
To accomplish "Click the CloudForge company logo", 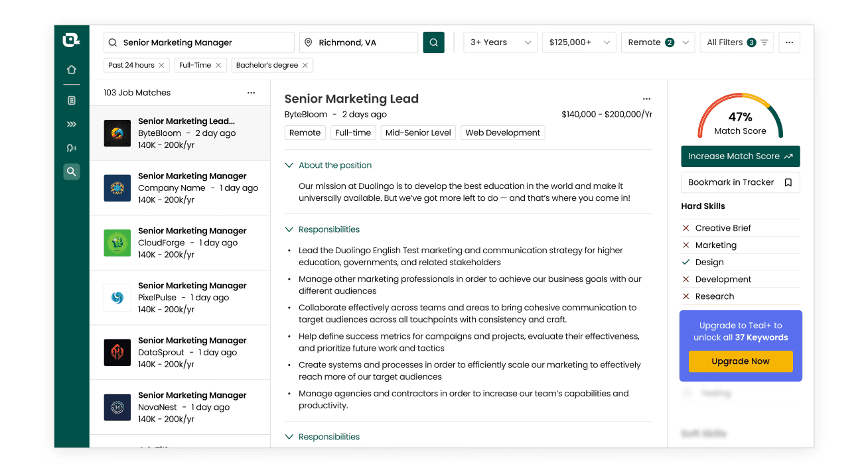I will pyautogui.click(x=117, y=243).
